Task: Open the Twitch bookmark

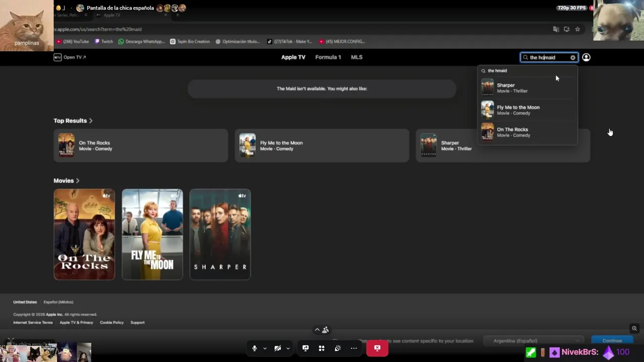Action: [x=104, y=42]
